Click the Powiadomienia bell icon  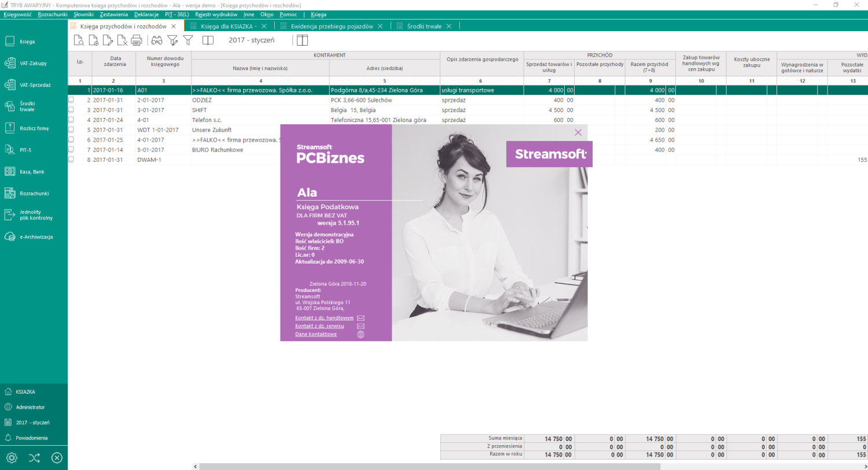point(8,438)
